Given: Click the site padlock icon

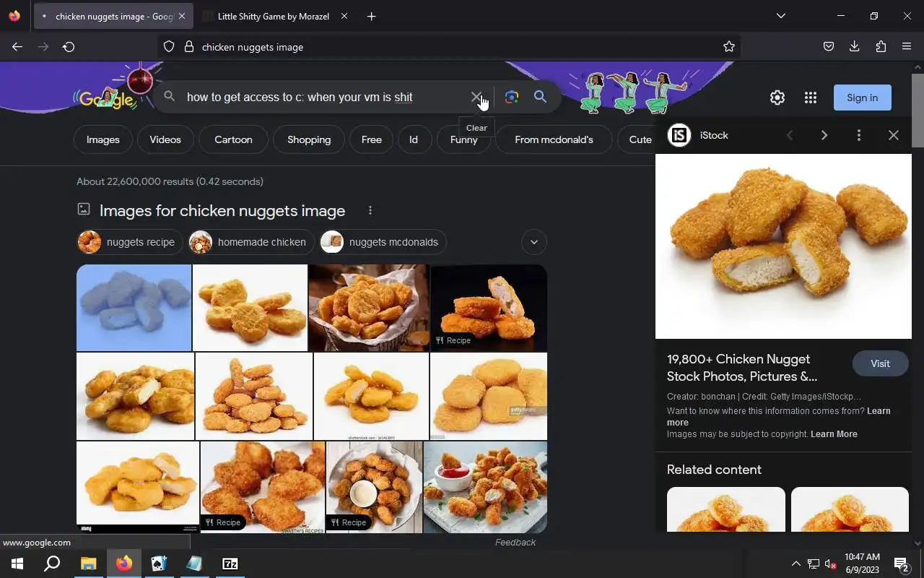Looking at the screenshot, I should 189,47.
